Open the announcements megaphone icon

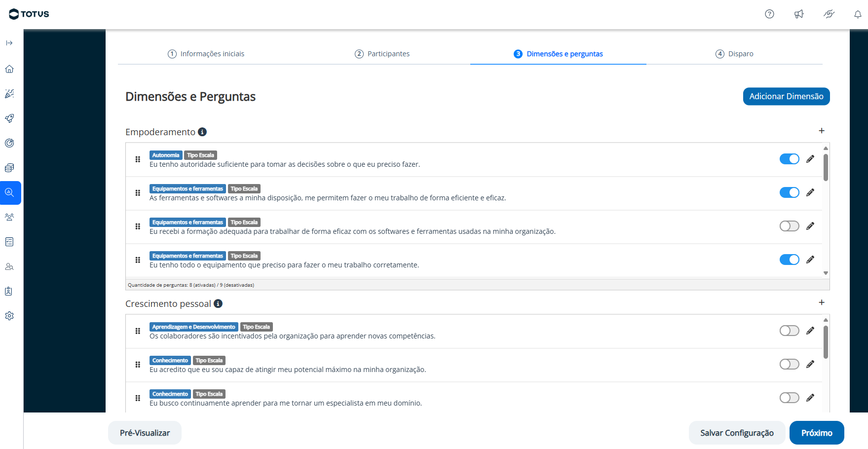tap(799, 14)
